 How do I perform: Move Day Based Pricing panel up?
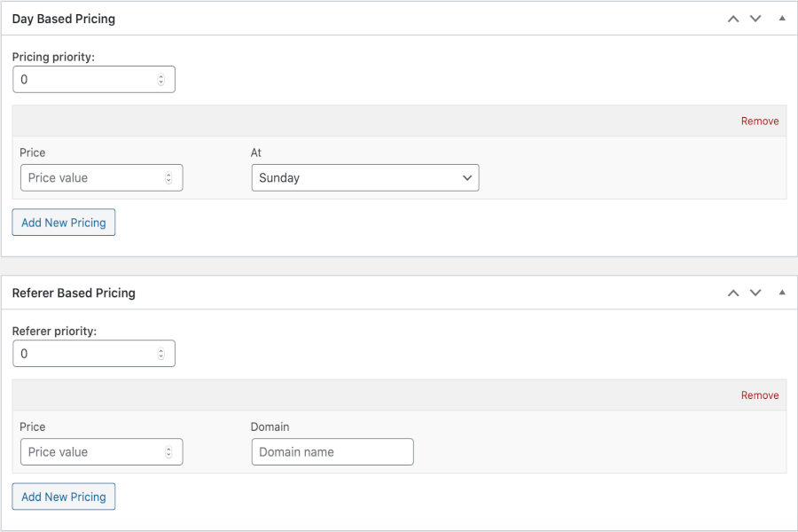(x=733, y=19)
